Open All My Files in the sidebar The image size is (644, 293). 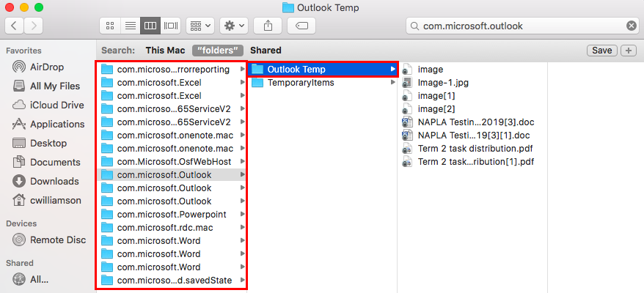[46, 86]
